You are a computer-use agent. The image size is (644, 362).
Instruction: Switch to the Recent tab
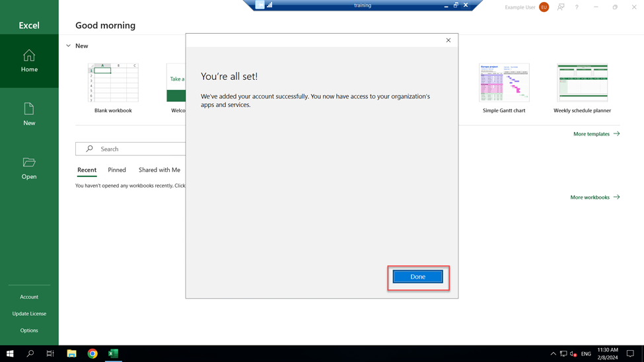pos(87,170)
